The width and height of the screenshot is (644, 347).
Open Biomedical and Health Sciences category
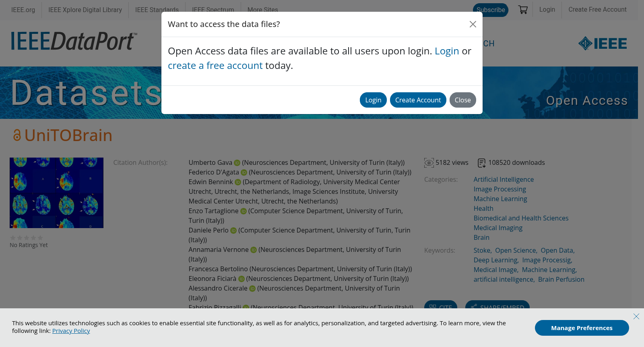click(x=521, y=218)
